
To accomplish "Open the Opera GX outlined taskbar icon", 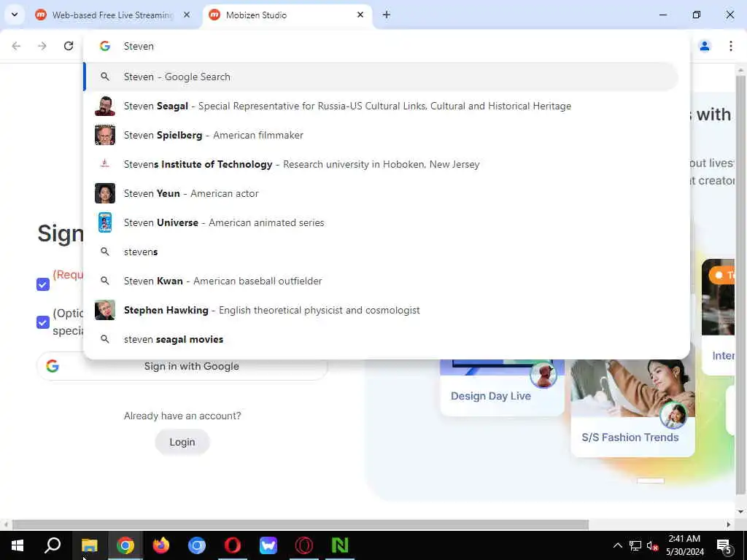I will pos(304,545).
